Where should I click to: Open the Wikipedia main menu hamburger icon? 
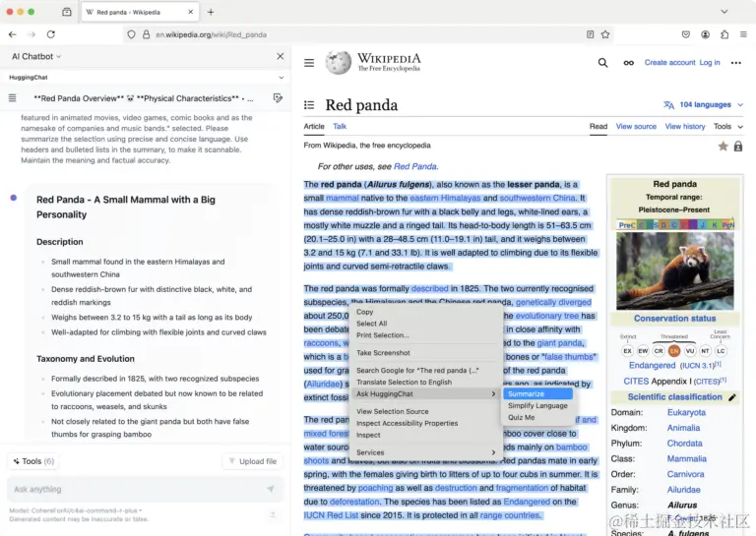pos(309,63)
